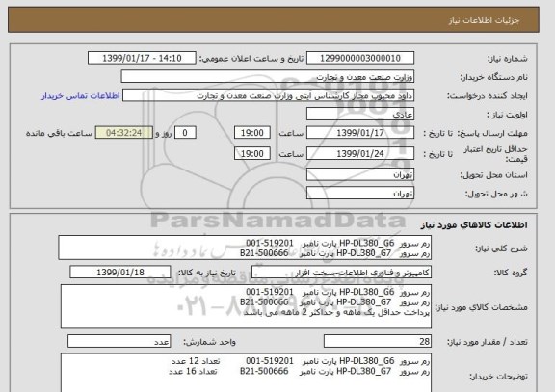The height and width of the screenshot is (392, 555).
Task: Select the counting unit field
Action: (119, 341)
